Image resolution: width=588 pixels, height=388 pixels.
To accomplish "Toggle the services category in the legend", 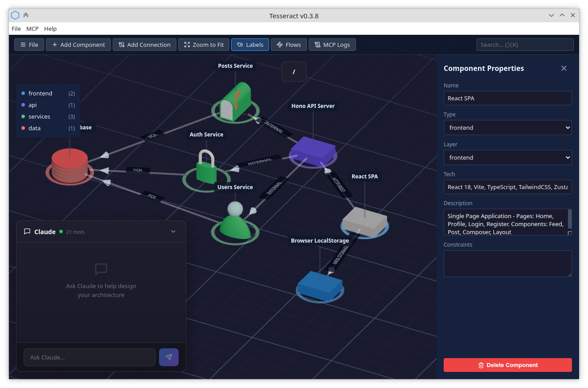I will tap(40, 116).
